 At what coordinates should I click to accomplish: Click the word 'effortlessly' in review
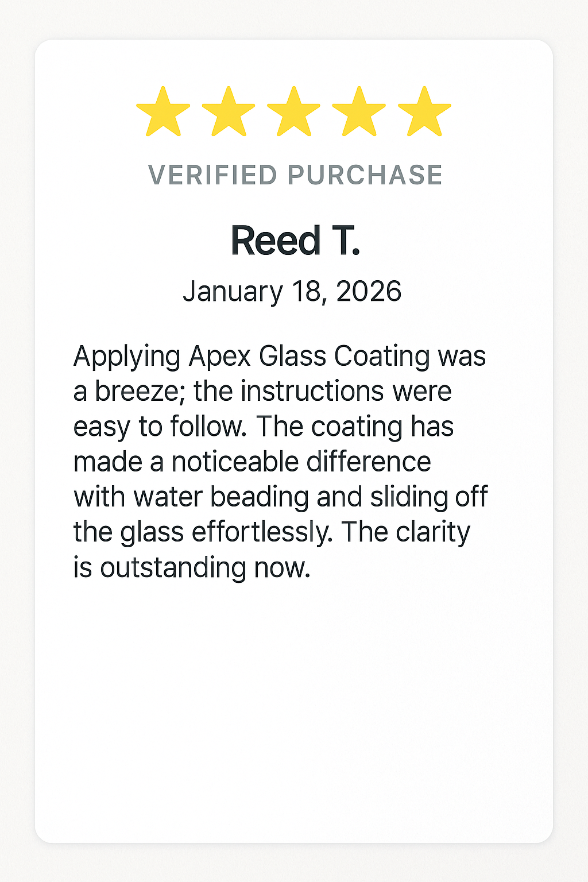click(262, 532)
